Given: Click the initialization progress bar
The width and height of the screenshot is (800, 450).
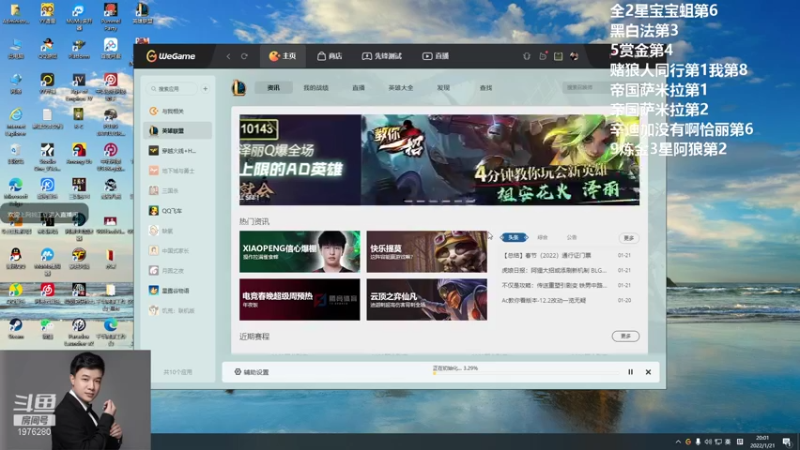Looking at the screenshot, I should tap(526, 373).
